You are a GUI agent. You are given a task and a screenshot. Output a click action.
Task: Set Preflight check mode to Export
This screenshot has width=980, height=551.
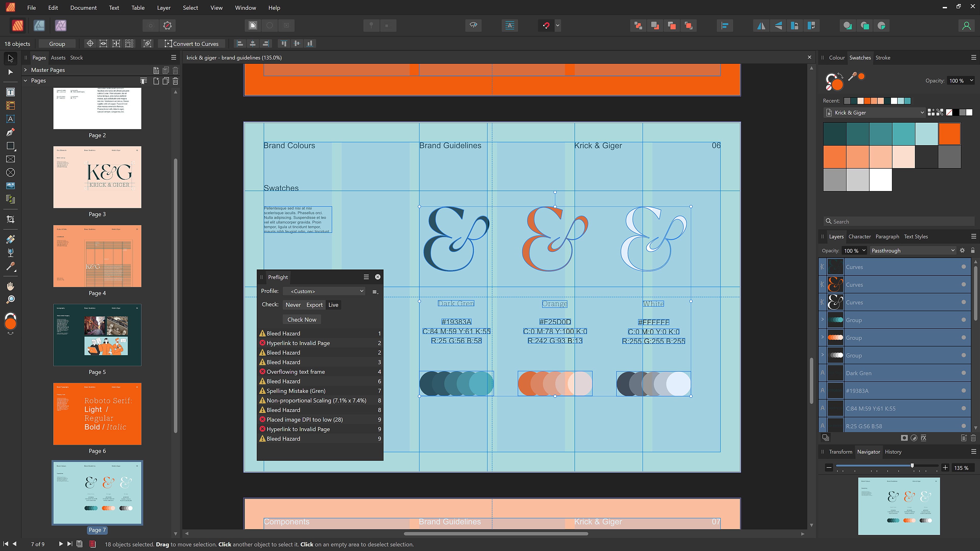[314, 305]
